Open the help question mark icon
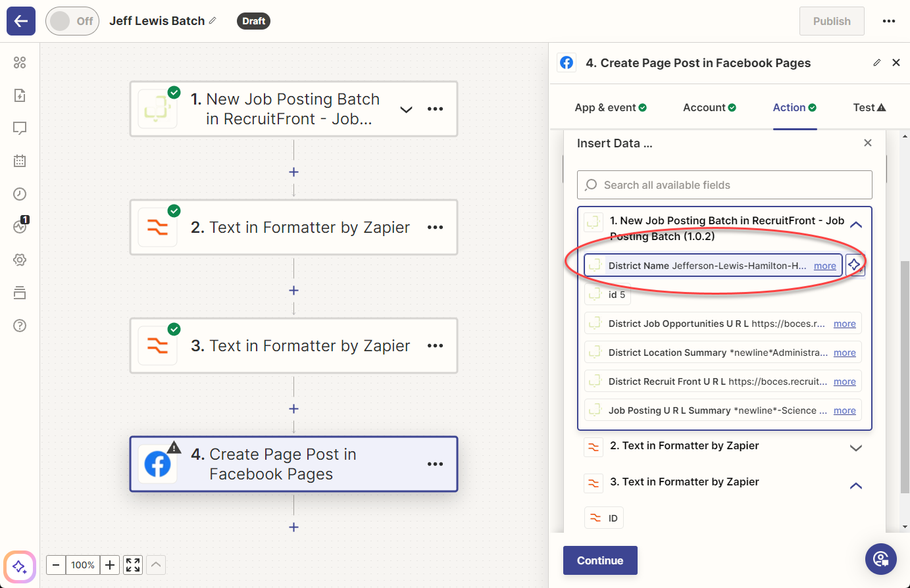The height and width of the screenshot is (588, 910). (x=20, y=326)
